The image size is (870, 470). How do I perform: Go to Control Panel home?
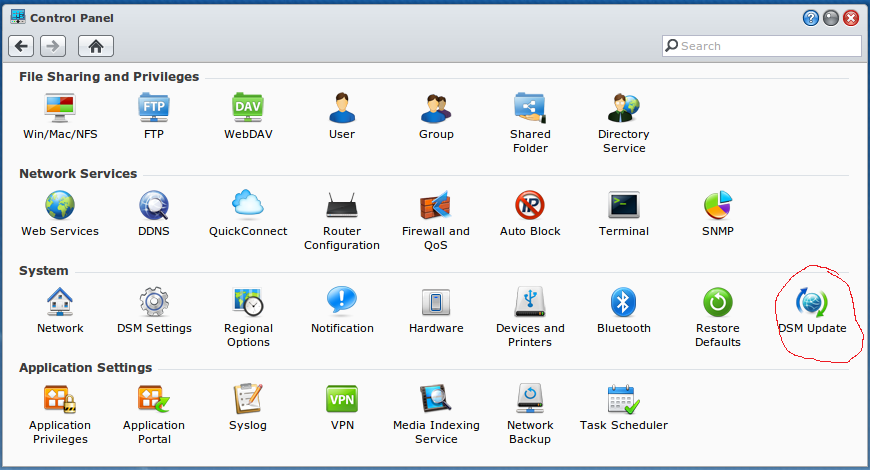pyautogui.click(x=96, y=46)
